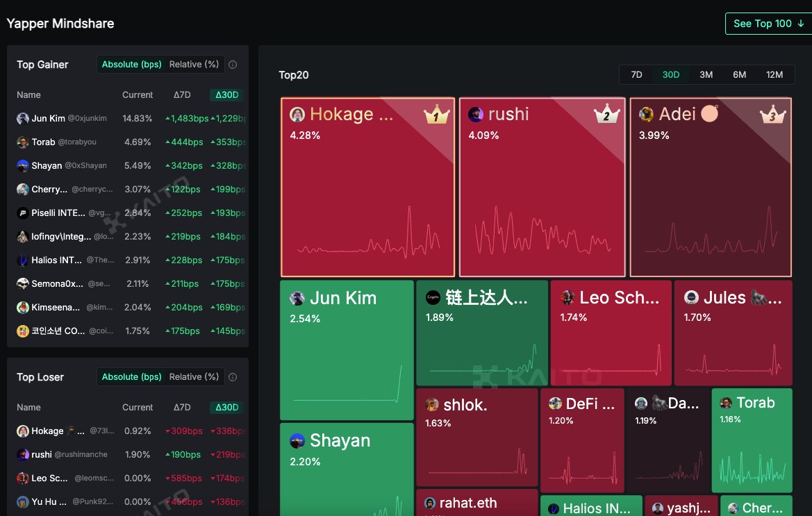Click the number 2 crown on rushi card

click(x=606, y=115)
